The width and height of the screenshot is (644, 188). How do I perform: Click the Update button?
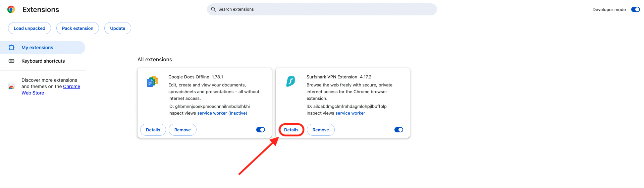click(x=118, y=28)
